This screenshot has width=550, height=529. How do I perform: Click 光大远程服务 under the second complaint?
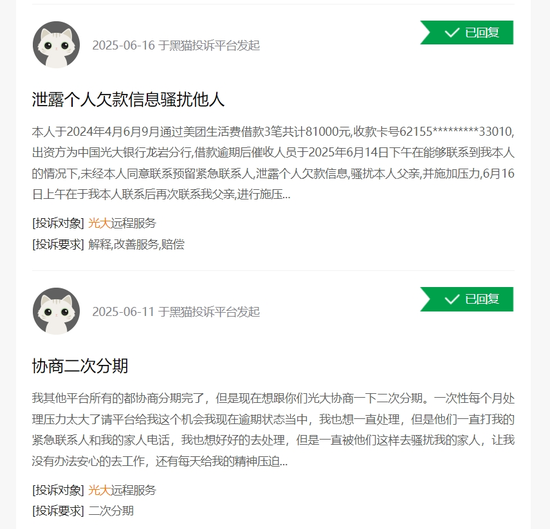(x=122, y=490)
